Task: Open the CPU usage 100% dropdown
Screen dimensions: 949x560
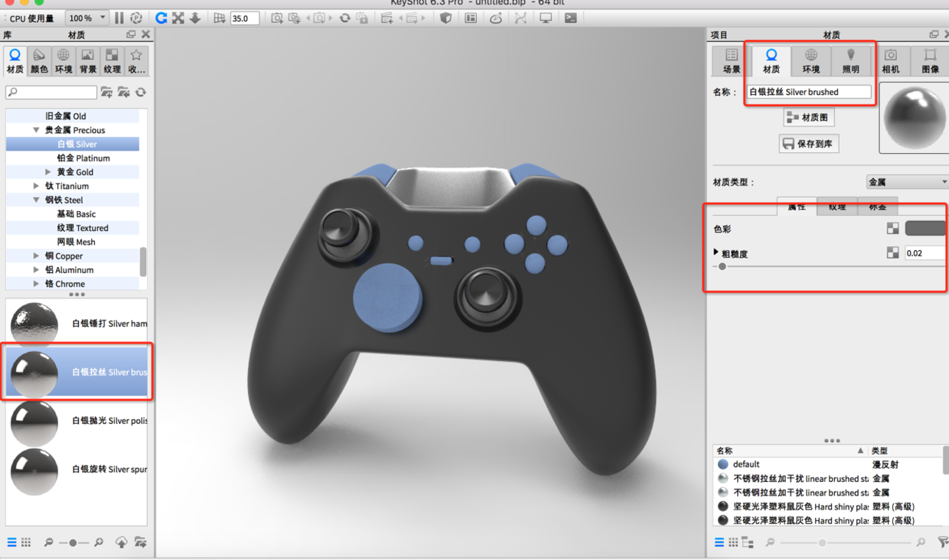Action: point(86,18)
